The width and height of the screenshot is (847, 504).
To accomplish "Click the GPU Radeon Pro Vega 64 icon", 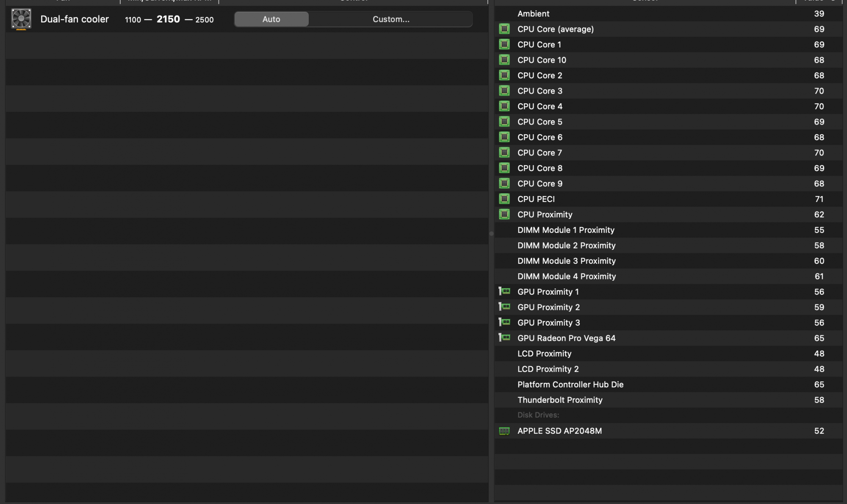I will [x=504, y=338].
